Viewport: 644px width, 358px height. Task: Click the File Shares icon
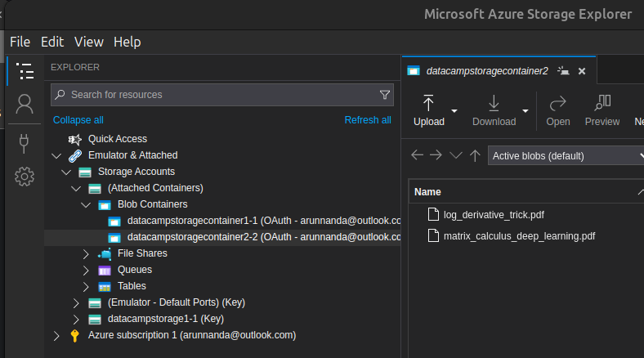coord(105,254)
